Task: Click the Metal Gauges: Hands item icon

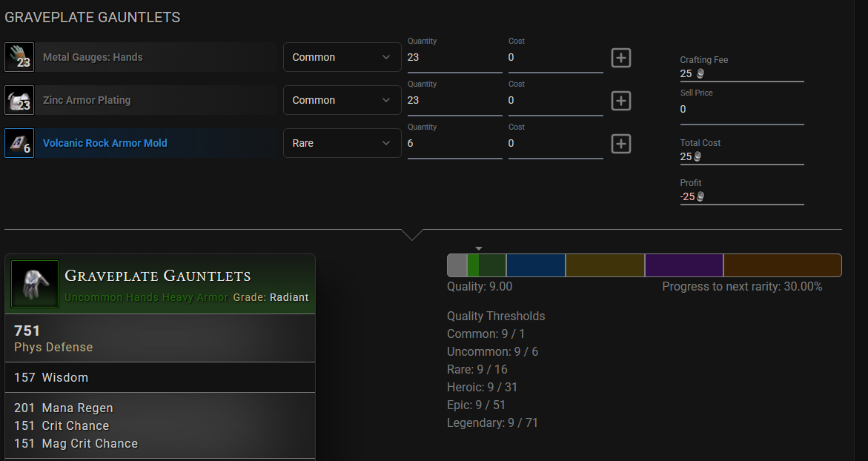Action: [19, 57]
